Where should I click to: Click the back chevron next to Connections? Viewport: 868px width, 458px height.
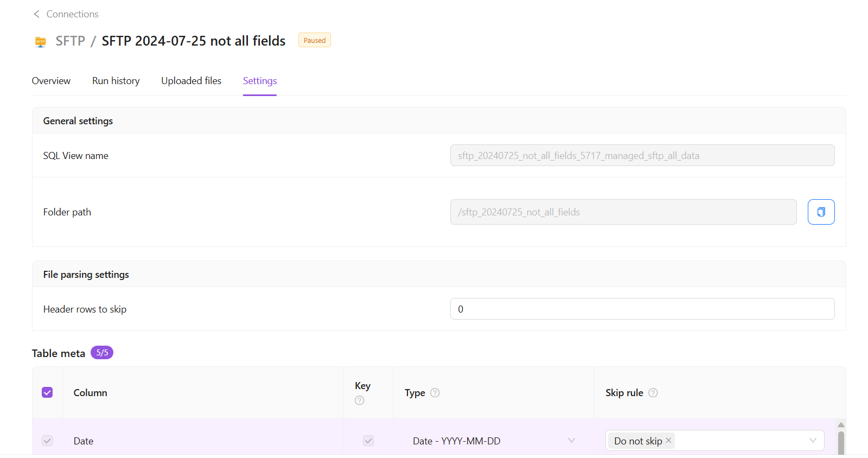coord(37,14)
